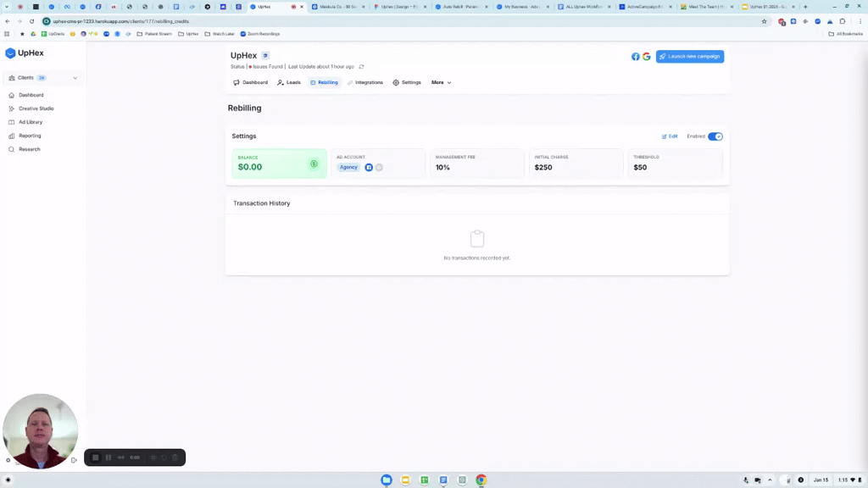Switch to the Integrations tab
The height and width of the screenshot is (488, 868).
click(370, 82)
